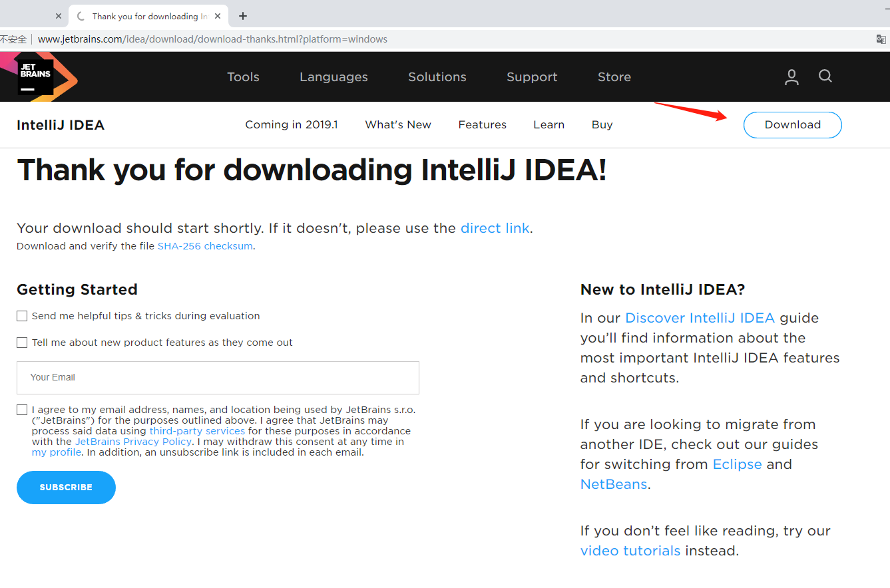Open the third-party services link
The image size is (890, 588).
click(197, 431)
